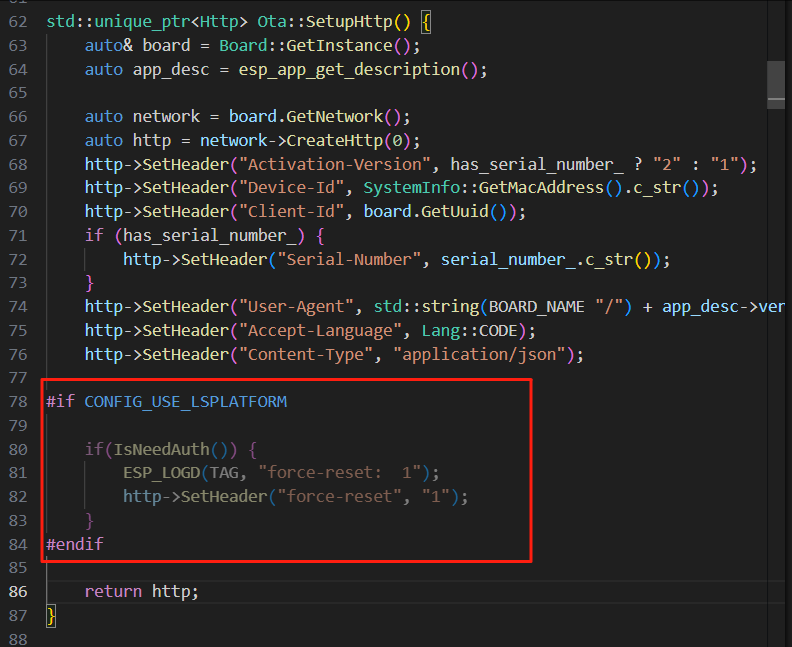Click line number 86 in the gutter
792x647 pixels.
18,591
